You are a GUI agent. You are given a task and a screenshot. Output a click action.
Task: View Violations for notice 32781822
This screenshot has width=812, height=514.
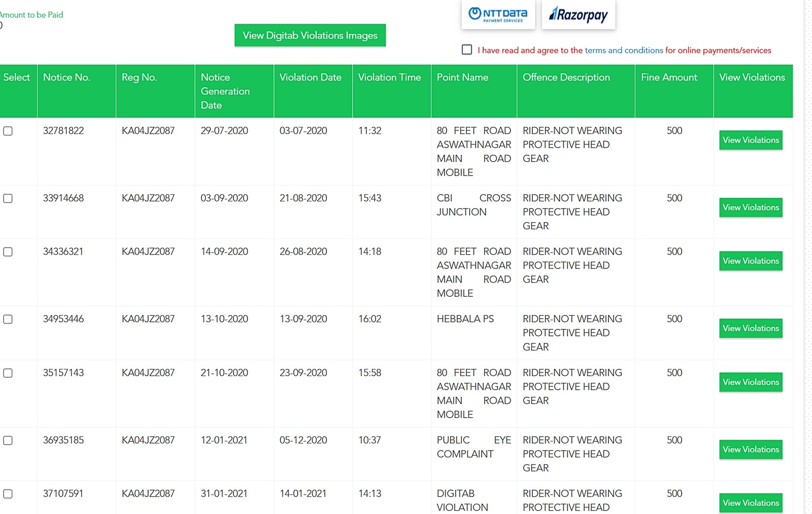tap(751, 140)
